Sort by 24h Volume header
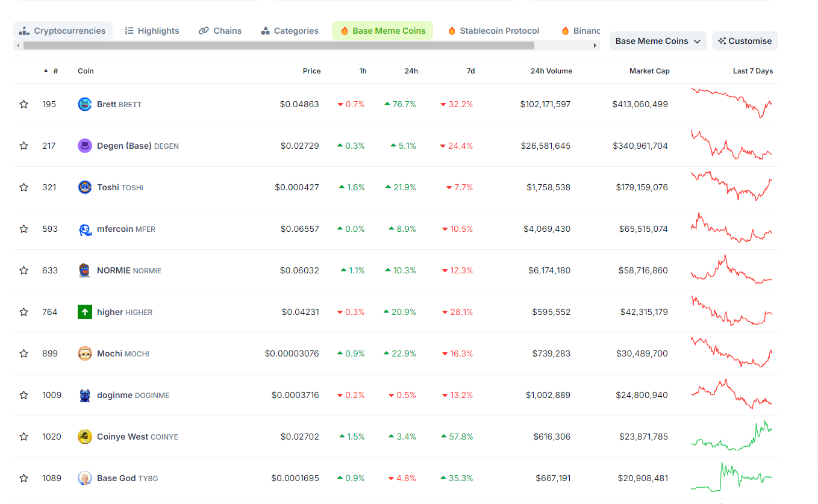This screenshot has height=504, width=818. point(551,71)
